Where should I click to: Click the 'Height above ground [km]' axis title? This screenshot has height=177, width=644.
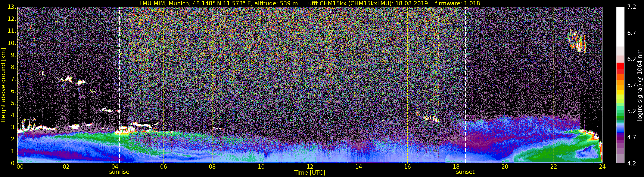coord(3,85)
